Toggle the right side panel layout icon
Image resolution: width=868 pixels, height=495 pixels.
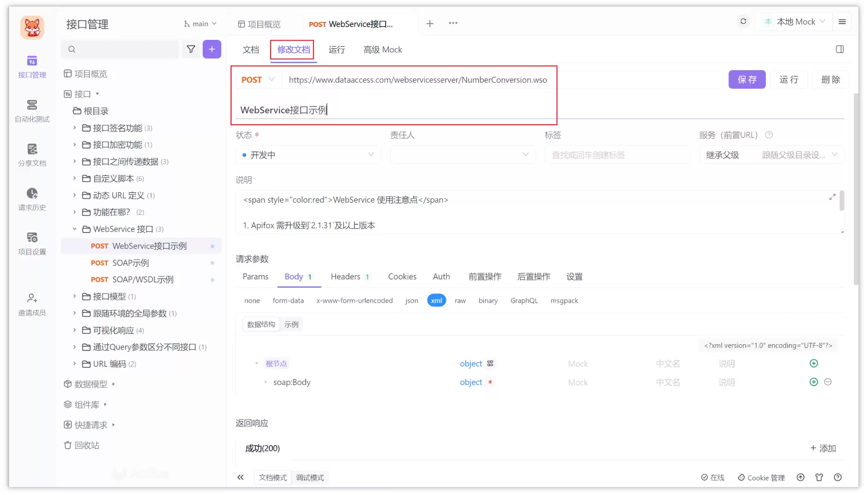[x=840, y=49]
